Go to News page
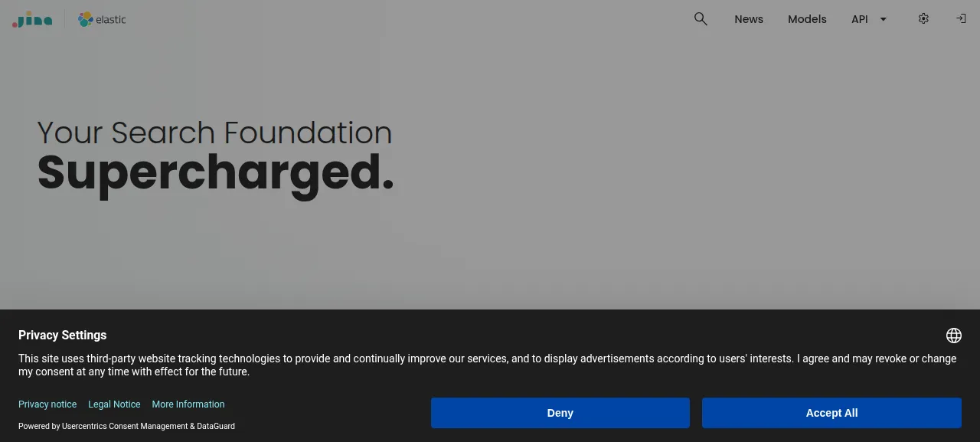The height and width of the screenshot is (442, 980). click(x=749, y=19)
